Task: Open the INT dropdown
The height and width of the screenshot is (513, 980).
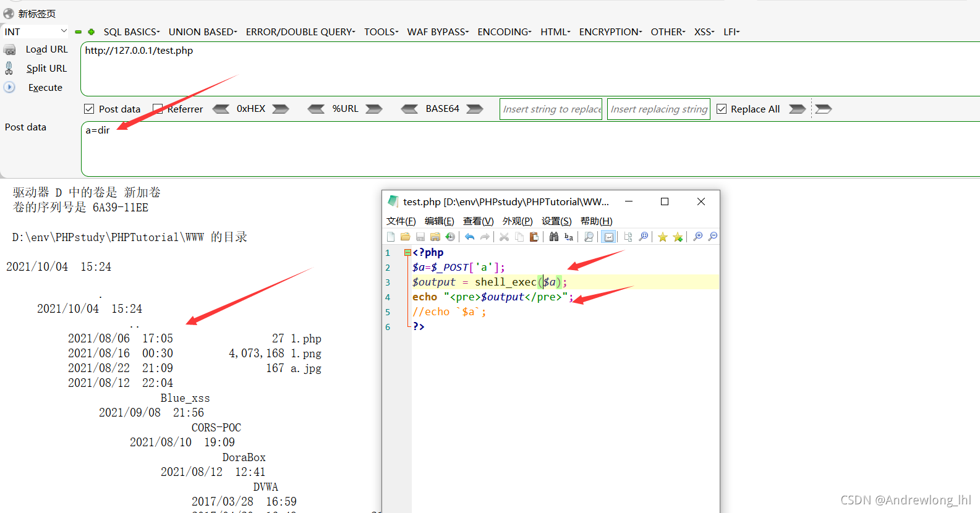Action: 35,32
